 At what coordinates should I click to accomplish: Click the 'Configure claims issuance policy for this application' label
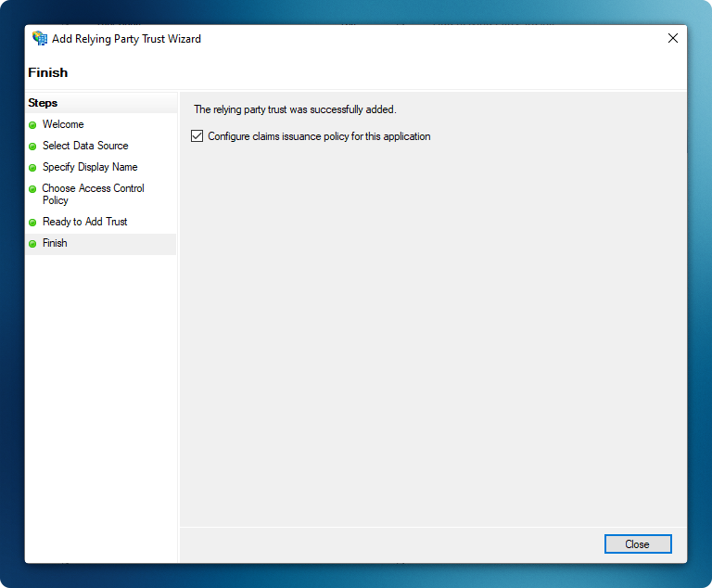pyautogui.click(x=319, y=136)
